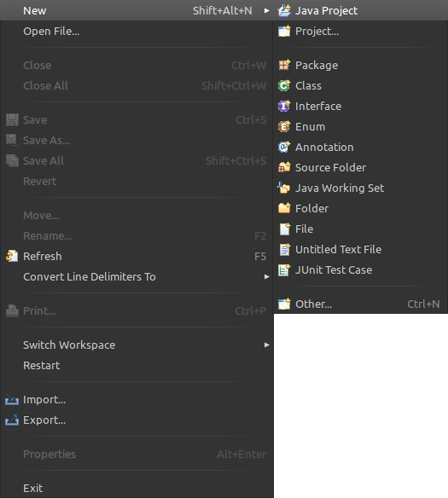Click the new Package icon
Viewport: 448px width, 498px height.
click(x=284, y=65)
